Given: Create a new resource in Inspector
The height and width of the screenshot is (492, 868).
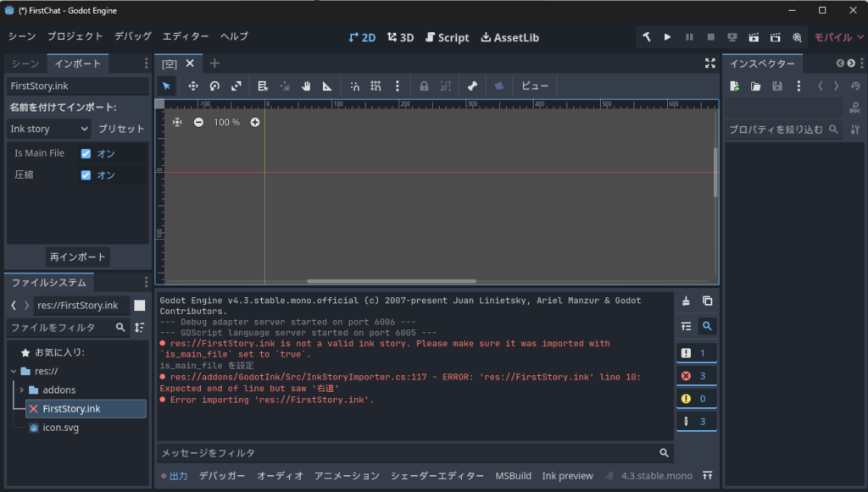Looking at the screenshot, I should pyautogui.click(x=735, y=86).
